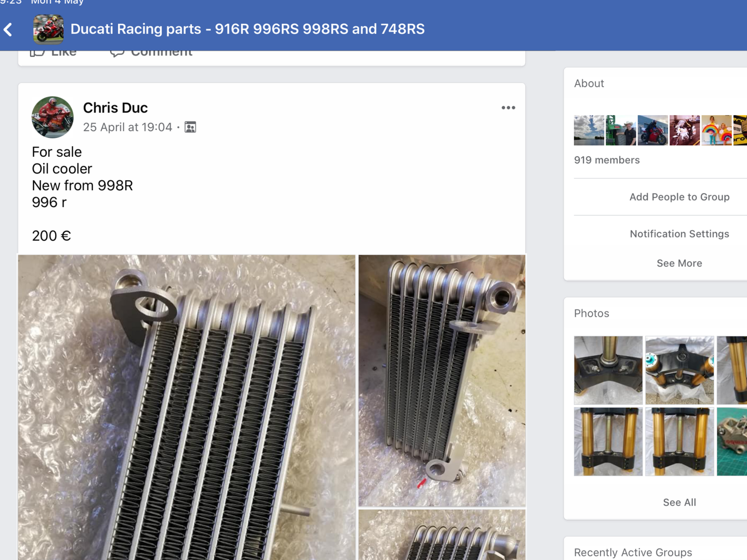The height and width of the screenshot is (560, 747).
Task: Open the third partially visible cooler photo
Action: pos(442,535)
